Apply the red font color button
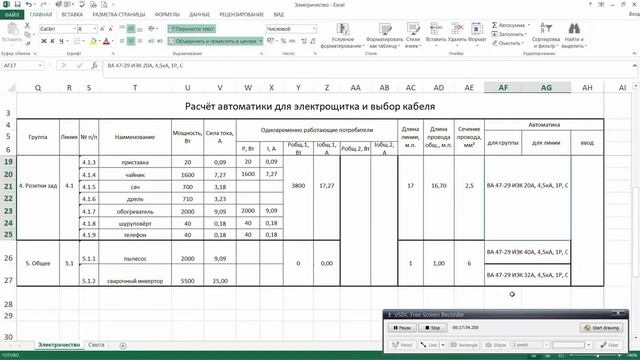The width and height of the screenshot is (640, 360). tap(107, 41)
